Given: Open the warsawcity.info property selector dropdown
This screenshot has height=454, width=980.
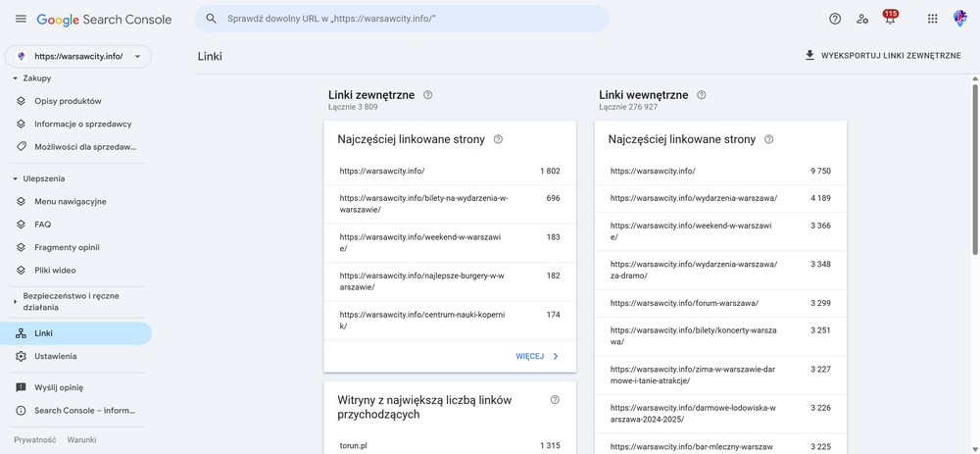Looking at the screenshot, I should (x=78, y=56).
